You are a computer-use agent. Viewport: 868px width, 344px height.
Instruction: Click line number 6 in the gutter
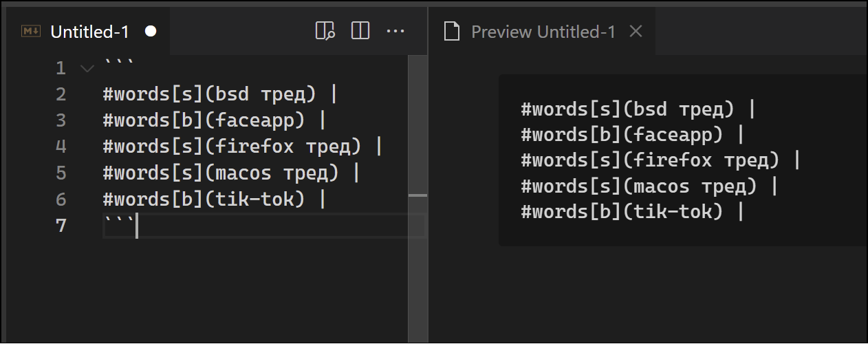click(61, 199)
